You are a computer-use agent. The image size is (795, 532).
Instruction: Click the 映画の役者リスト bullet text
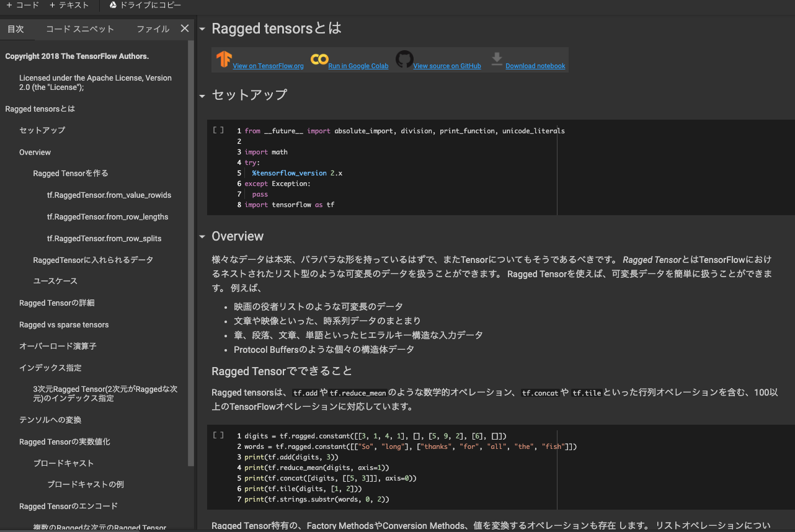318,307
